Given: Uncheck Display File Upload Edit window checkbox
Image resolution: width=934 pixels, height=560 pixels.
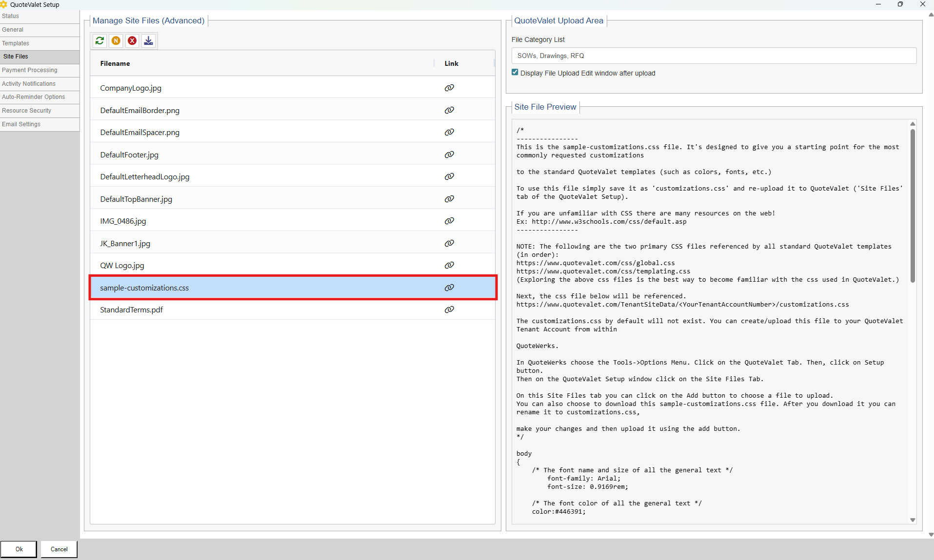Looking at the screenshot, I should point(515,73).
